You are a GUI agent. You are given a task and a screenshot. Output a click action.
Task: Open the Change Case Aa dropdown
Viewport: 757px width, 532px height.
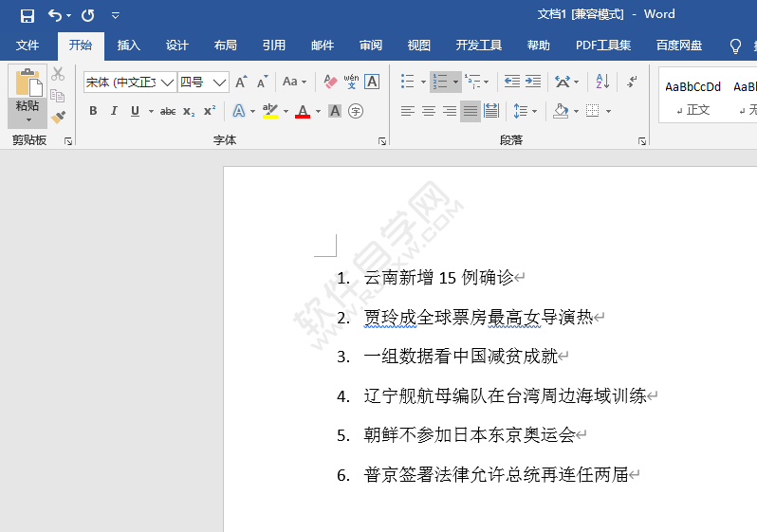(294, 82)
